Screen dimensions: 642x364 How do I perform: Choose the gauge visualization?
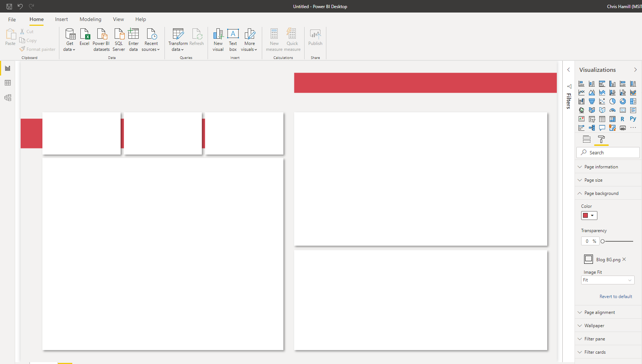pos(612,110)
